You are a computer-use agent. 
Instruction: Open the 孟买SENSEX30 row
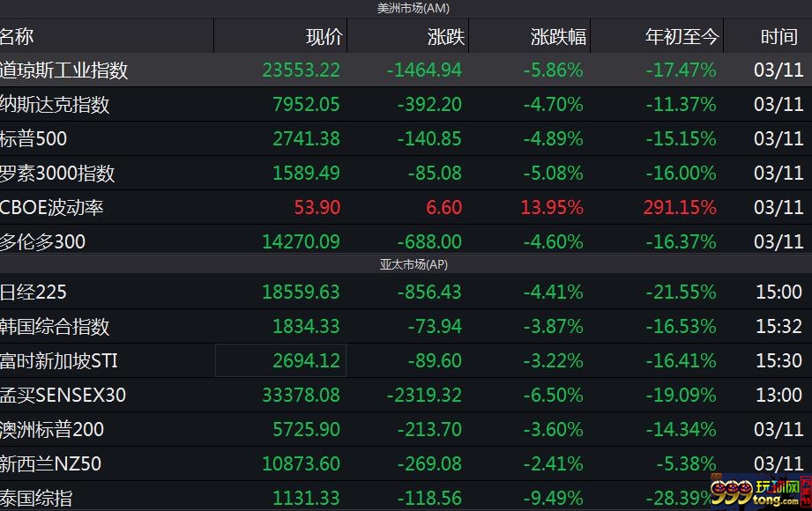pyautogui.click(x=406, y=395)
